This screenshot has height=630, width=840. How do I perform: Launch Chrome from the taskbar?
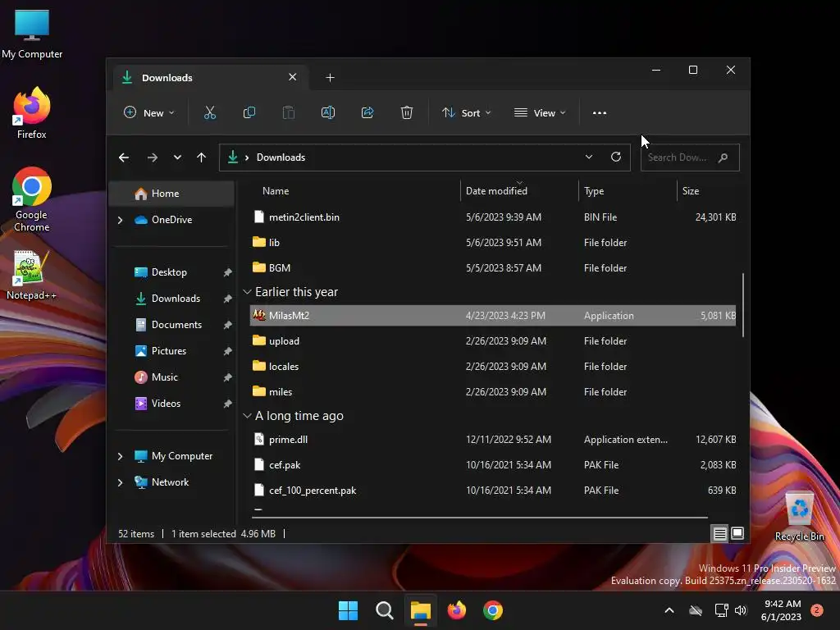[x=493, y=610]
